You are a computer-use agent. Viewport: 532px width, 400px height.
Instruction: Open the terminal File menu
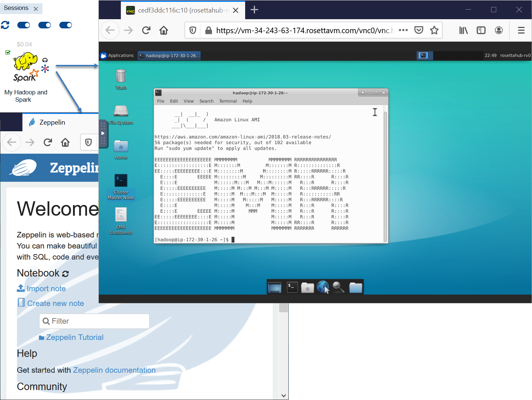(161, 101)
